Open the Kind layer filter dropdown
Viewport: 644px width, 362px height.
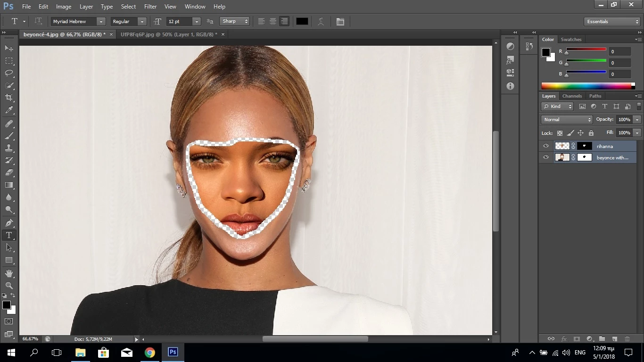pyautogui.click(x=557, y=107)
